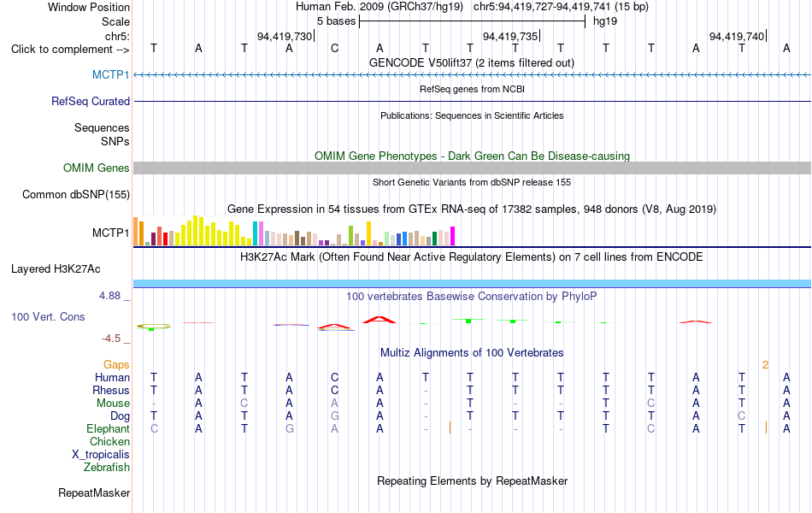Open the H3K27Ac Mark ENCODE track title

point(472,257)
